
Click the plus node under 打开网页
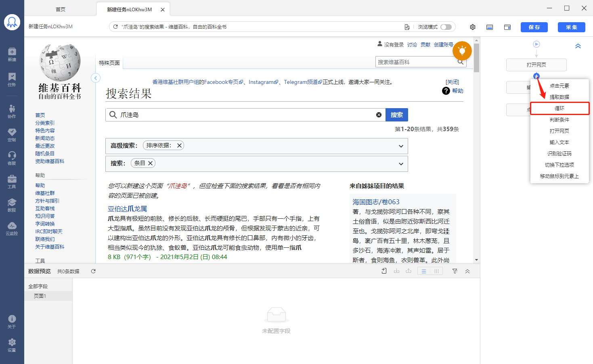pyautogui.click(x=536, y=76)
